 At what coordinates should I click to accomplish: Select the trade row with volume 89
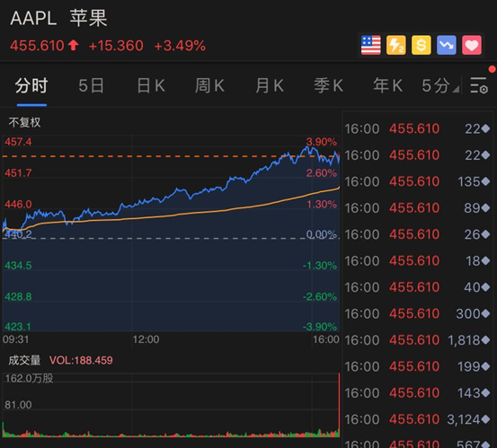(417, 208)
